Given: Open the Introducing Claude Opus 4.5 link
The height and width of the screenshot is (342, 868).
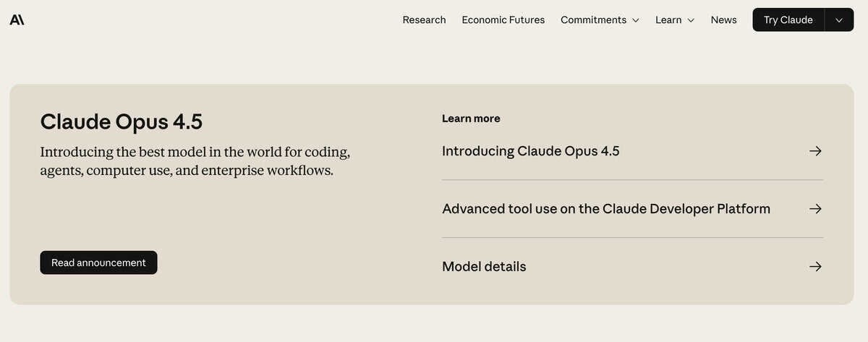Looking at the screenshot, I should [x=530, y=151].
